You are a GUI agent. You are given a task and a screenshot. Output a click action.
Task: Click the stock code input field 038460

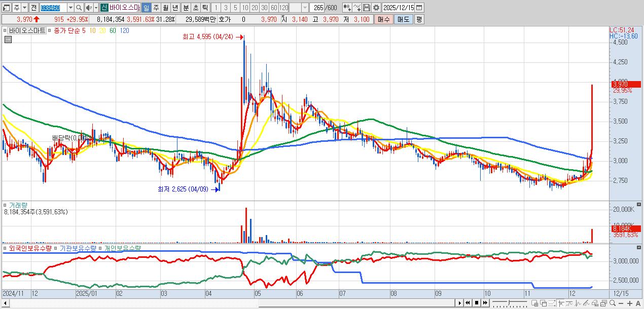[x=53, y=8]
